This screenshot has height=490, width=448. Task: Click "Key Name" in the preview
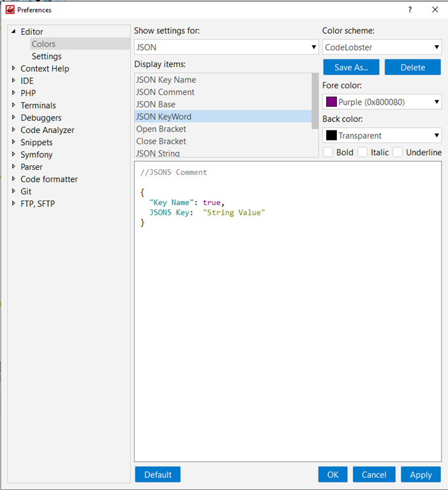pyautogui.click(x=172, y=203)
